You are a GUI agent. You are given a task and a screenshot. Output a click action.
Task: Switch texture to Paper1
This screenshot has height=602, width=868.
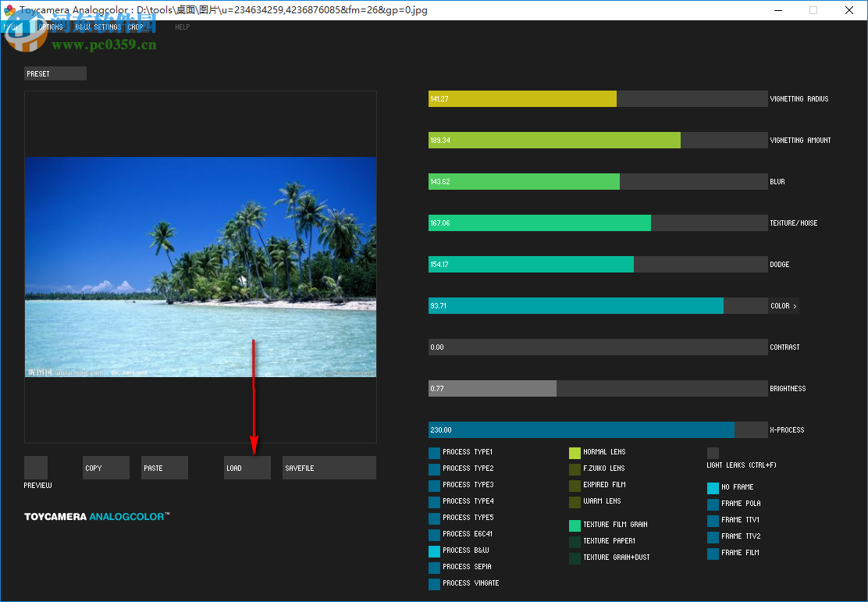[575, 541]
